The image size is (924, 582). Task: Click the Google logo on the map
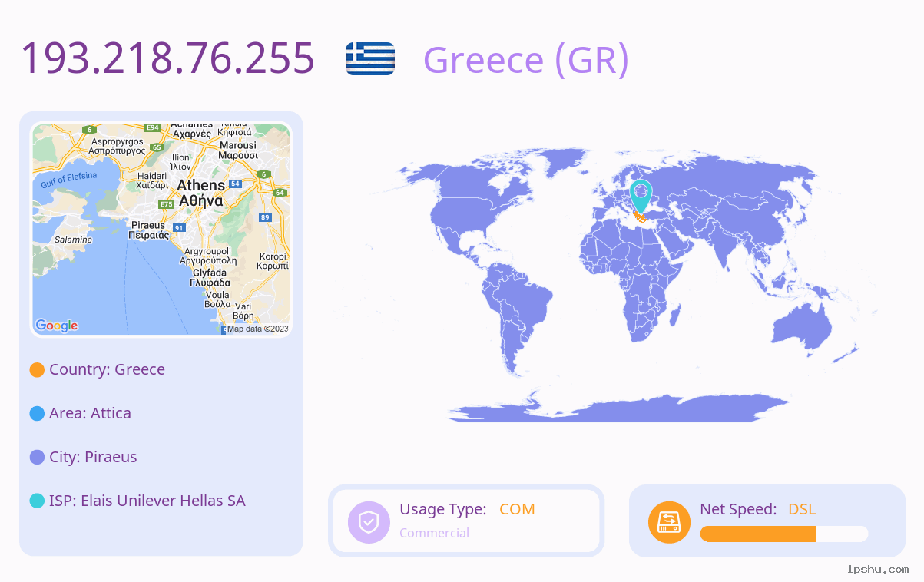click(x=57, y=326)
